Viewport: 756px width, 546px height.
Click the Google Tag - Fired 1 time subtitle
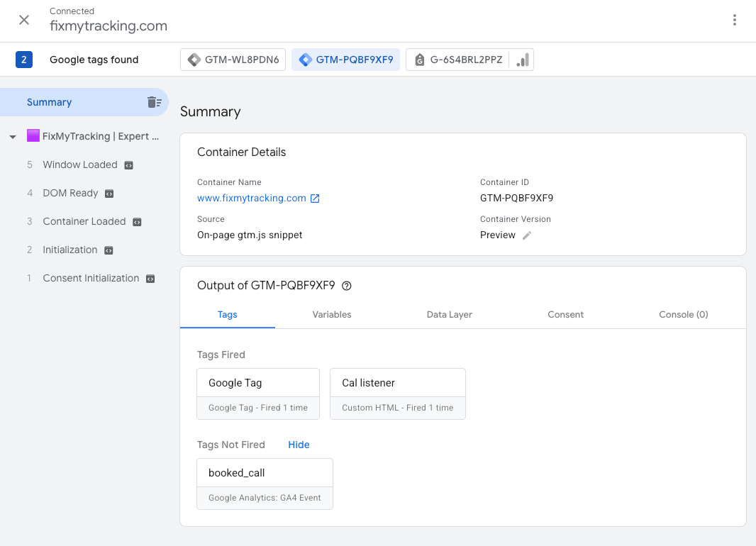pyautogui.click(x=258, y=408)
